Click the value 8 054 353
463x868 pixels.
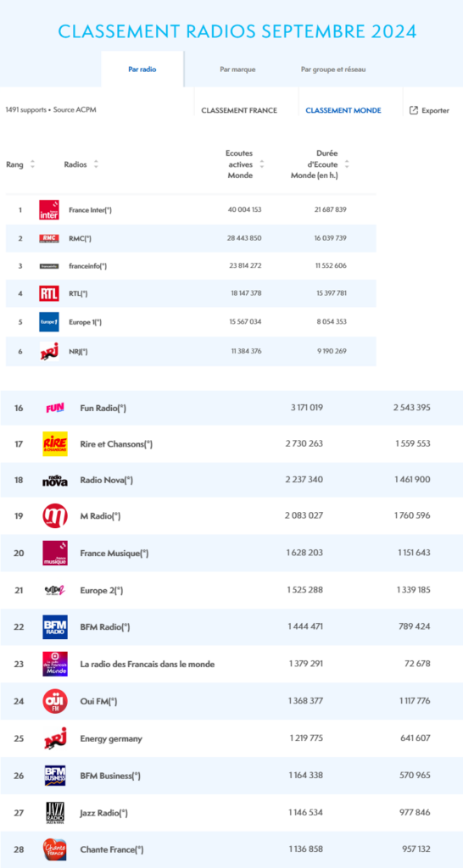pos(332,321)
